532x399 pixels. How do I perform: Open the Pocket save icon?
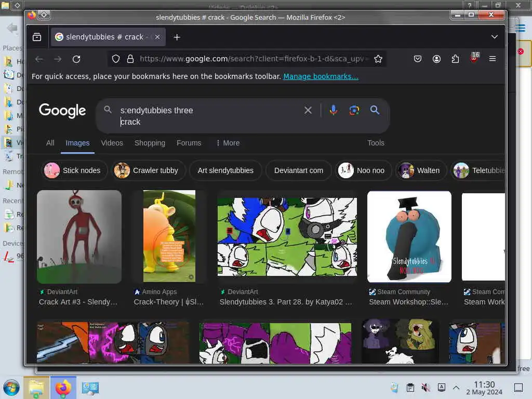click(418, 59)
